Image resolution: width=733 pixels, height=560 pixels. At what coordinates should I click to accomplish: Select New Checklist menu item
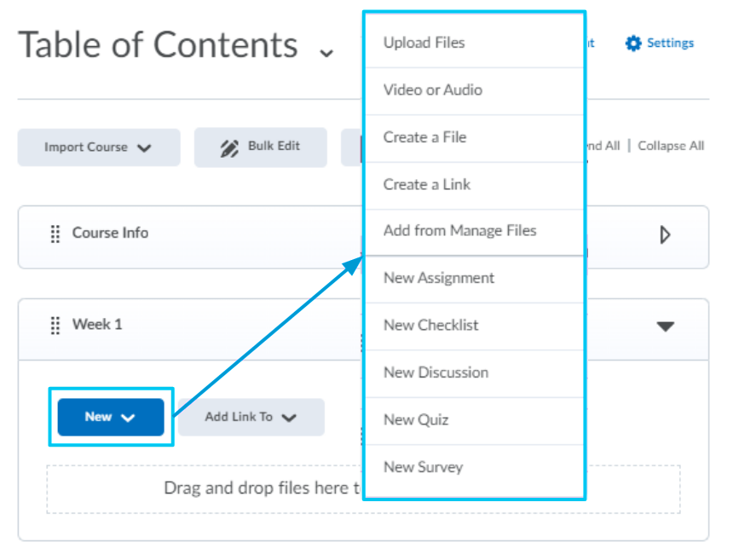(430, 325)
